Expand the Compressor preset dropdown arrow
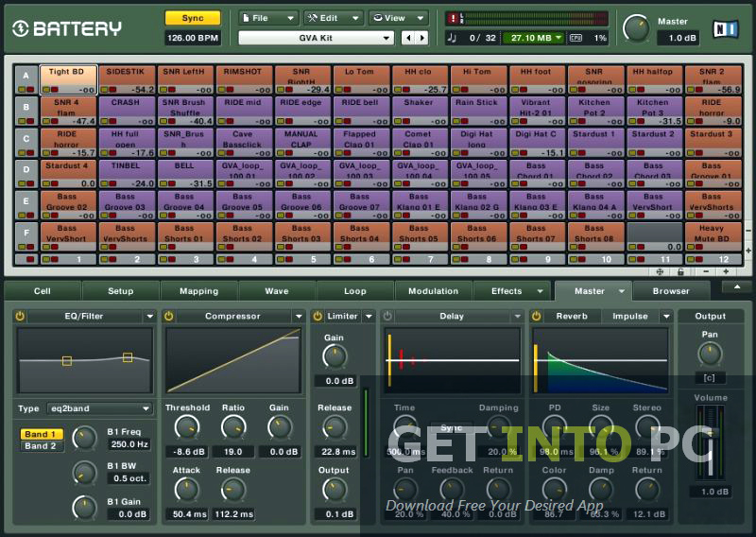Image resolution: width=756 pixels, height=537 pixels. [x=299, y=317]
